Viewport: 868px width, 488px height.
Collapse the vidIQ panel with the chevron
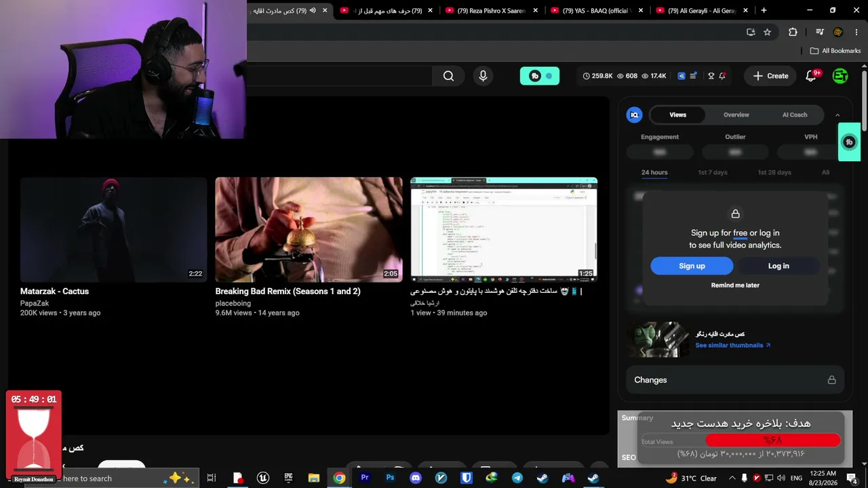837,115
